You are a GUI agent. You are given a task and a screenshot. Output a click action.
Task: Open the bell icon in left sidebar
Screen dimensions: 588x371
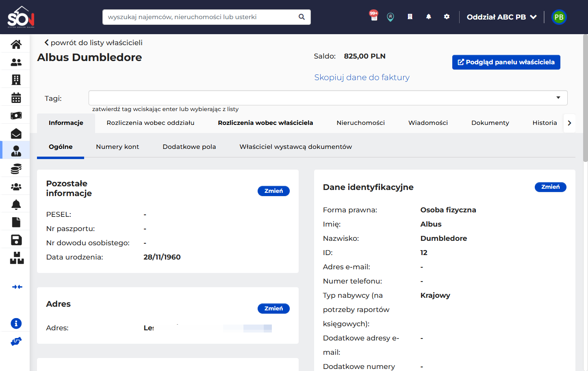coord(16,204)
